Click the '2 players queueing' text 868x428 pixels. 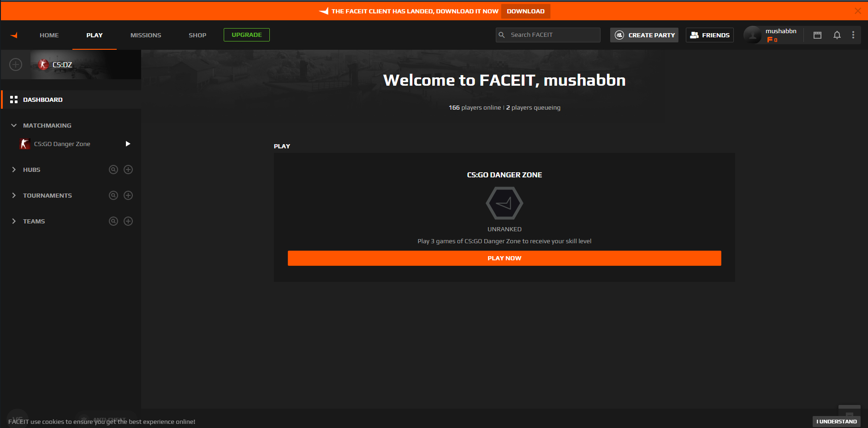533,108
